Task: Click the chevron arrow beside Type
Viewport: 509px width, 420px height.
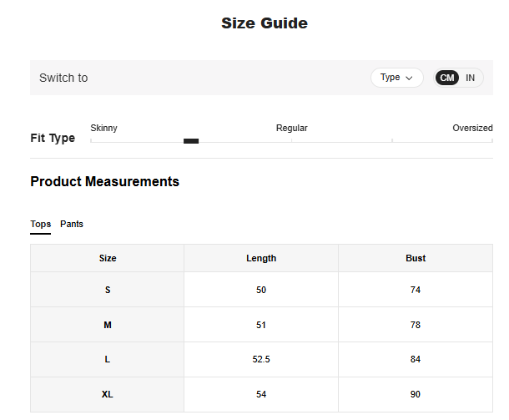Action: tap(409, 78)
